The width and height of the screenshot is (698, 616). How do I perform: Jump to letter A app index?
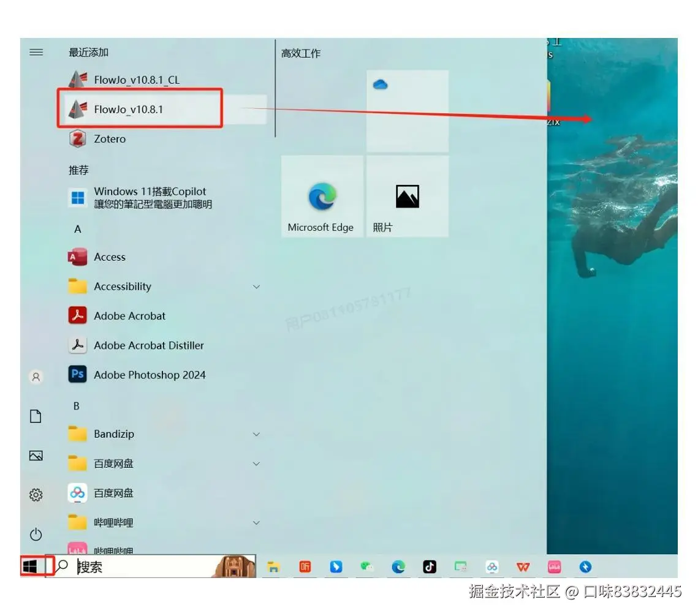[x=78, y=229]
